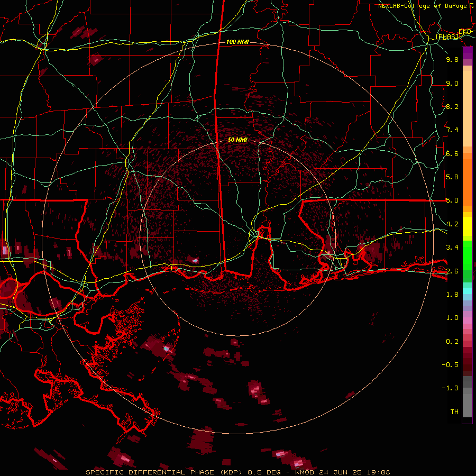Click the 9.0 value on the color scale
The width and height of the screenshot is (476, 476).
pyautogui.click(x=452, y=83)
